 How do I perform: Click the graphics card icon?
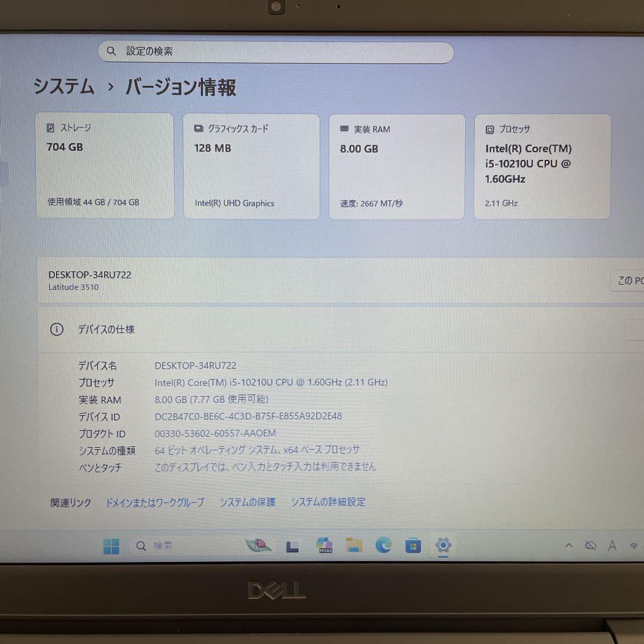coord(199,129)
